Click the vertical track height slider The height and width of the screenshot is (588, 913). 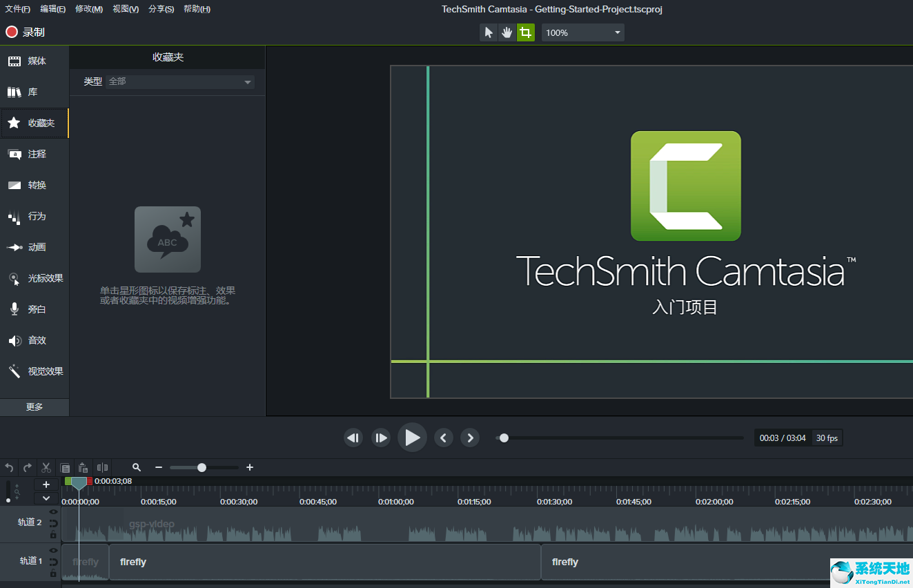click(8, 491)
